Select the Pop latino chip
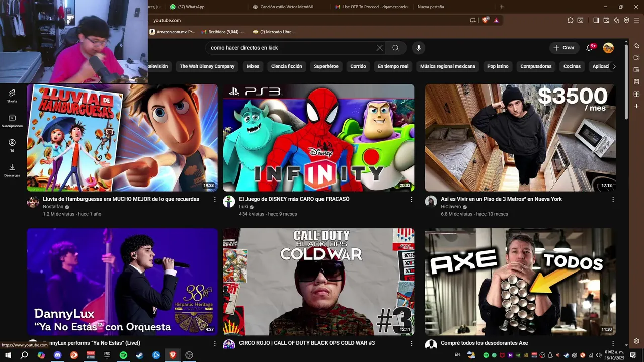The image size is (644, 362). tap(498, 66)
